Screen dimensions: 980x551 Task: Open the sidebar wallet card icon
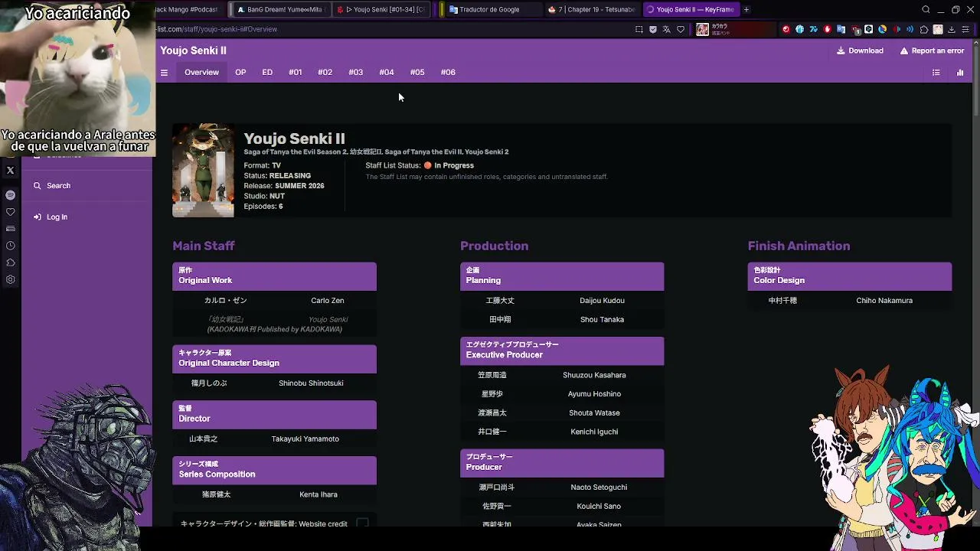11,229
